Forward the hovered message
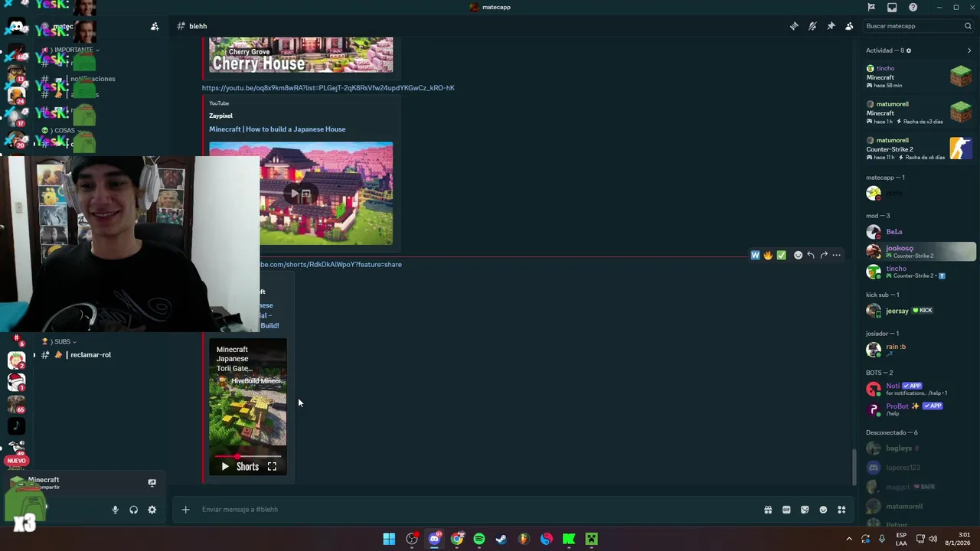This screenshot has width=980, height=551. pyautogui.click(x=824, y=256)
